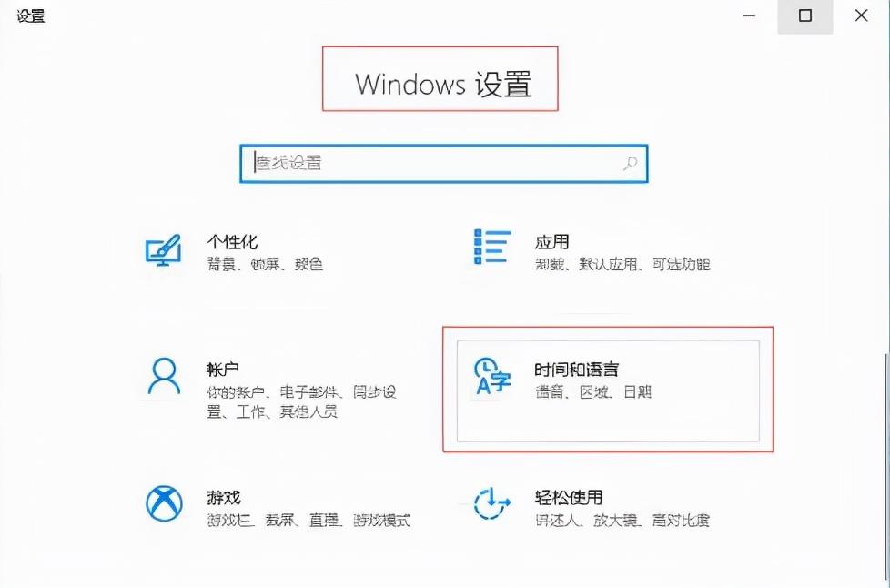890x588 pixels.
Task: Open the 时间和语言 tile text
Action: [576, 370]
